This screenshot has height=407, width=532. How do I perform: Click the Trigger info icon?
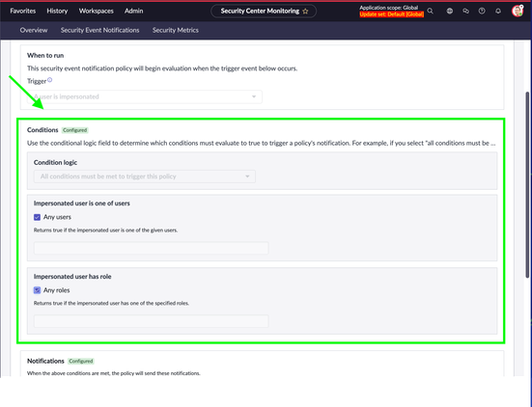[x=50, y=80]
